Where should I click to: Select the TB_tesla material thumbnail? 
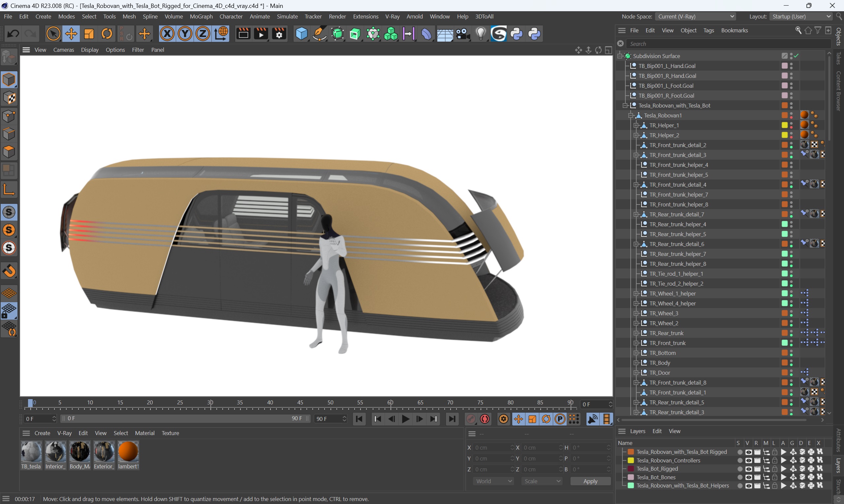(31, 452)
